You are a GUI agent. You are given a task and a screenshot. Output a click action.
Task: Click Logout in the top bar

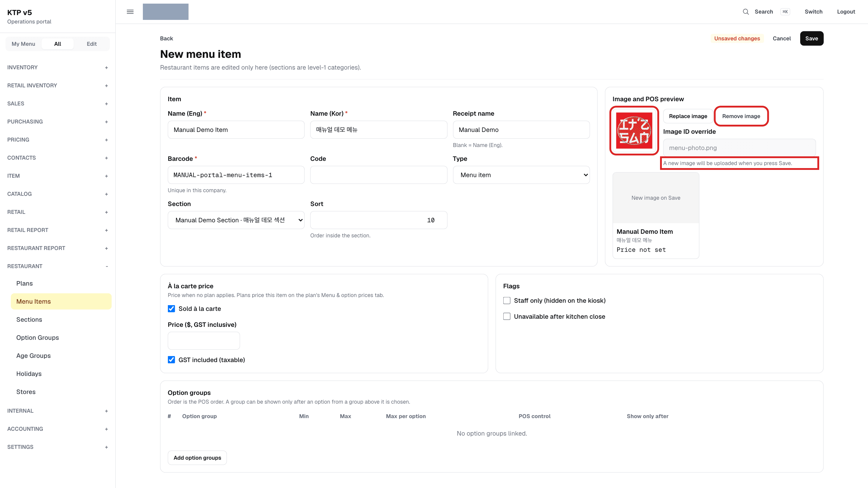[x=846, y=12]
